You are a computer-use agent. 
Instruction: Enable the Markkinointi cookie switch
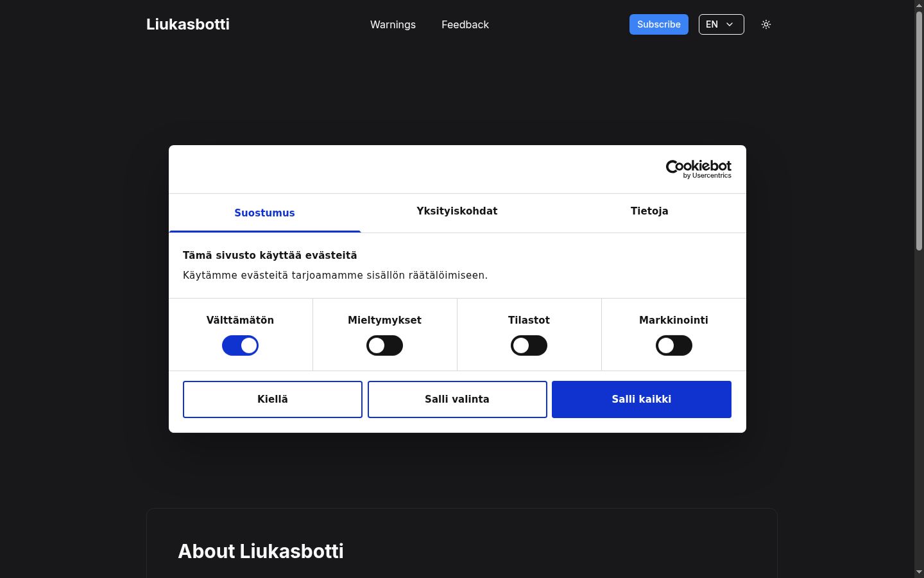point(674,346)
